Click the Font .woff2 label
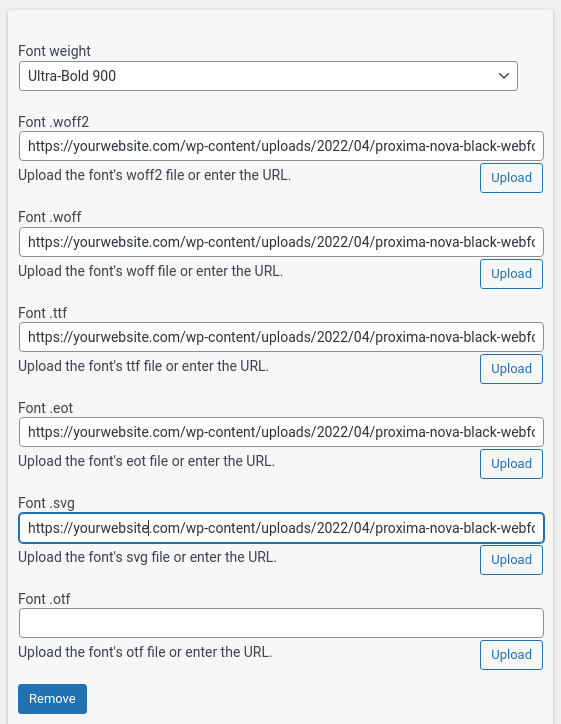The image size is (561, 724). [x=54, y=122]
